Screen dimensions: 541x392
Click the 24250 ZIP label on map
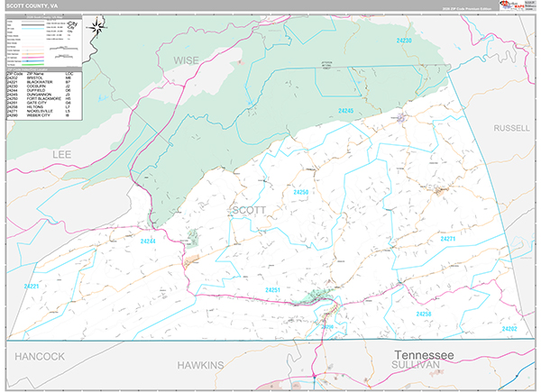click(x=301, y=192)
